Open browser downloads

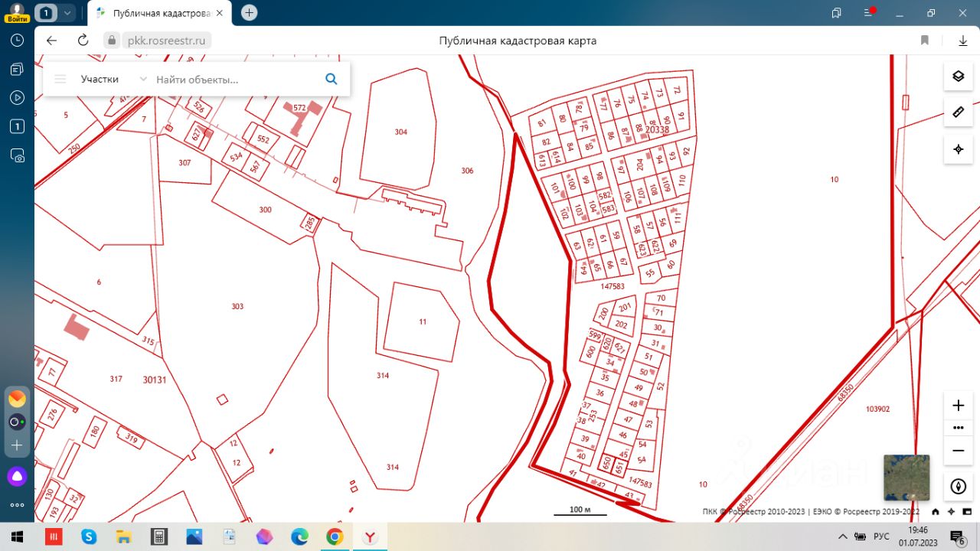[963, 41]
